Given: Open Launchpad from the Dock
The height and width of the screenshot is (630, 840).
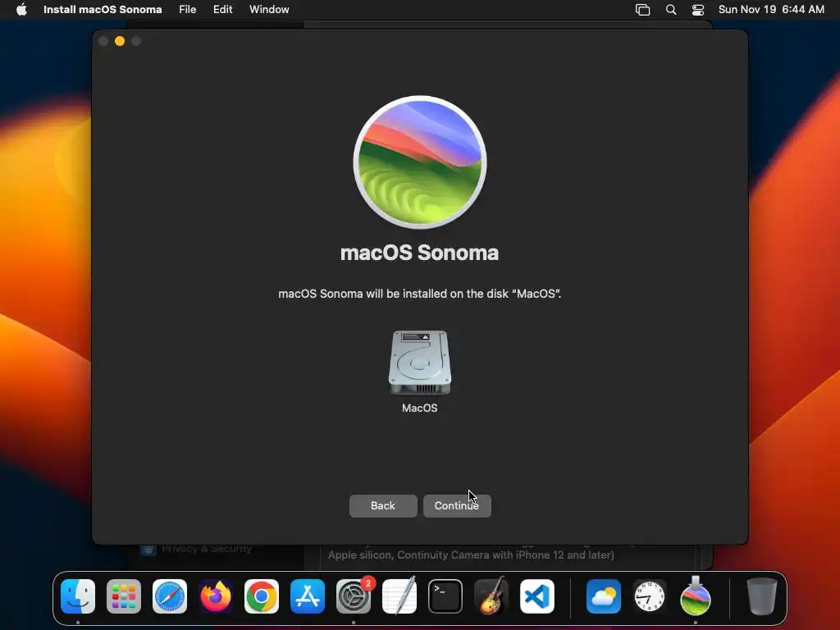Looking at the screenshot, I should [124, 596].
